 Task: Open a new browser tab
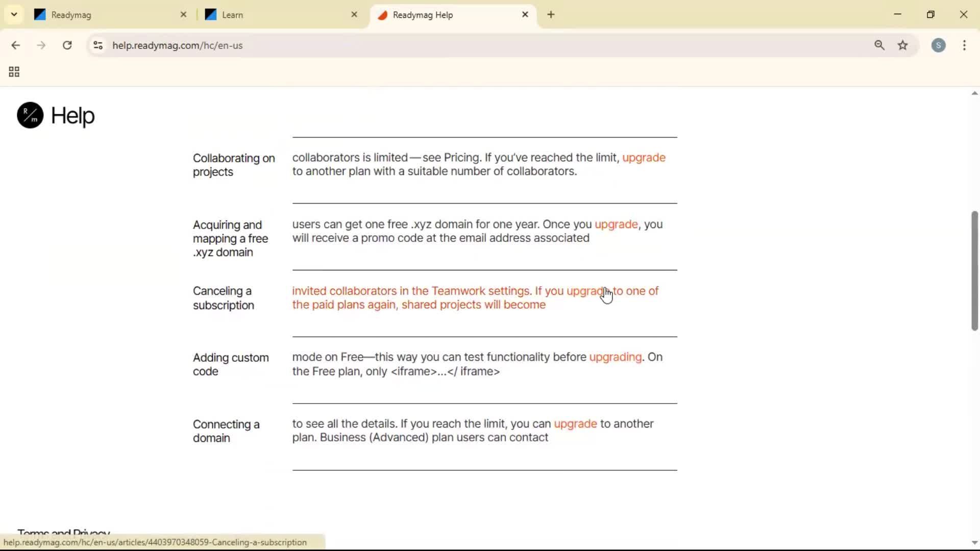(551, 14)
